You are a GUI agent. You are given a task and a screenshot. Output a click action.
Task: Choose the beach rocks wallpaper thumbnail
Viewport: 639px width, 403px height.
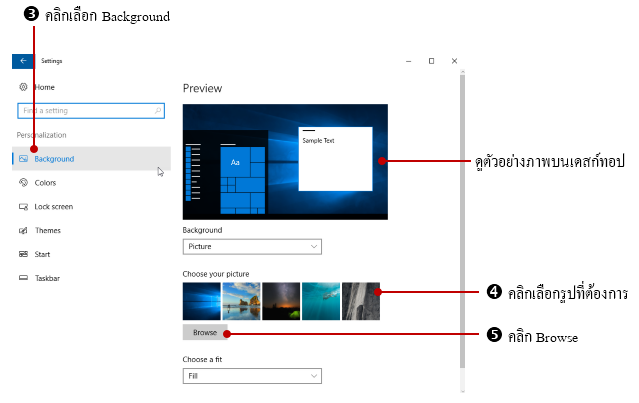tap(241, 301)
